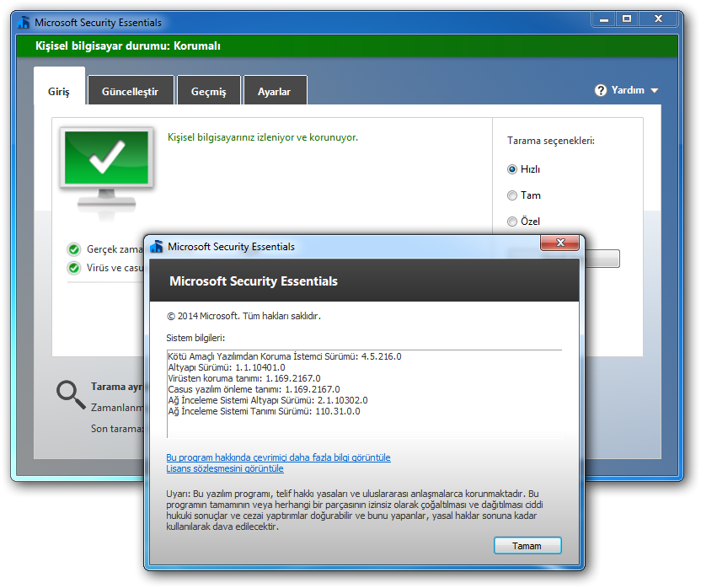The height and width of the screenshot is (588, 701).
Task: Click the main window title bar app icon
Action: [24, 23]
